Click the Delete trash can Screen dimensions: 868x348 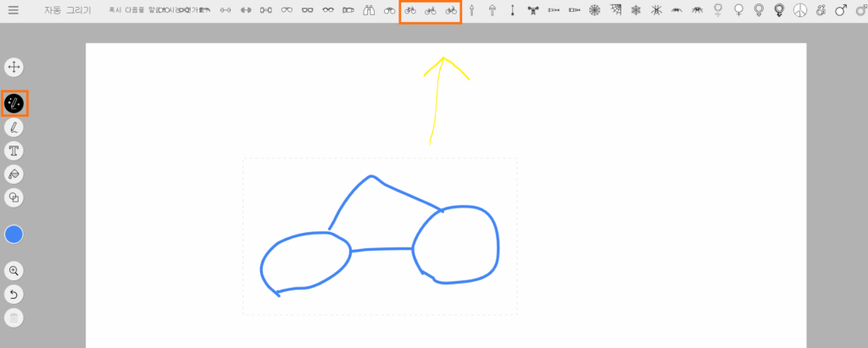pos(14,318)
